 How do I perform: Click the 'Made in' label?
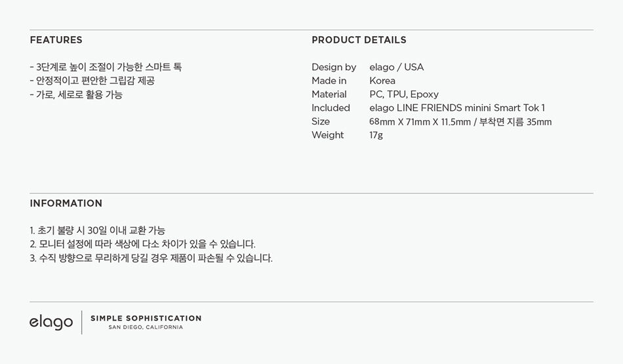tap(329, 81)
